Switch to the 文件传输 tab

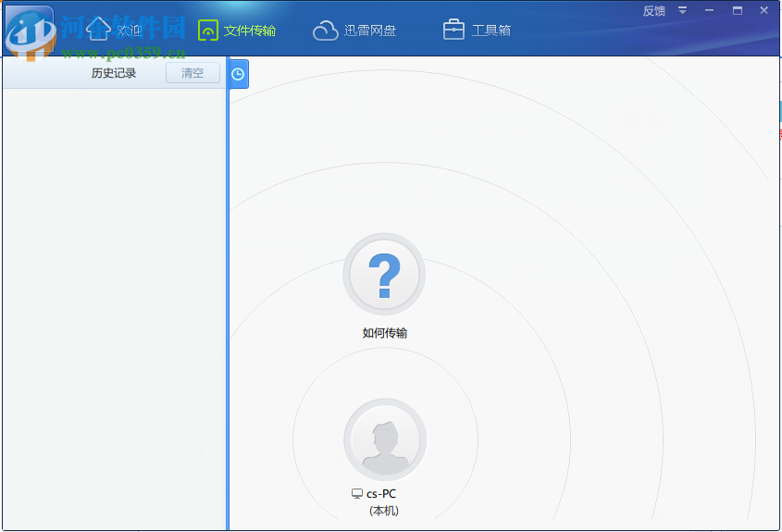pyautogui.click(x=237, y=31)
